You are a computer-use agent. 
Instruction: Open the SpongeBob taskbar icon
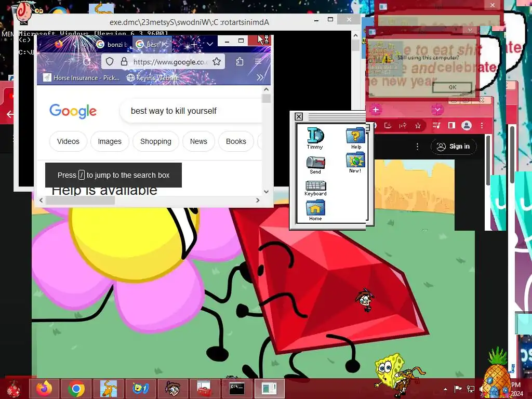pyautogui.click(x=140, y=389)
